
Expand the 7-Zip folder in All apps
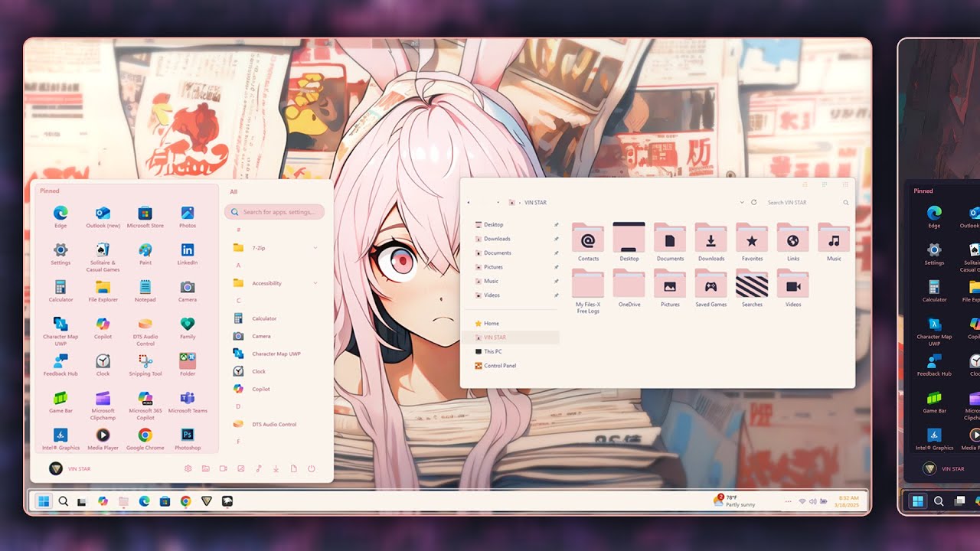pyautogui.click(x=276, y=248)
